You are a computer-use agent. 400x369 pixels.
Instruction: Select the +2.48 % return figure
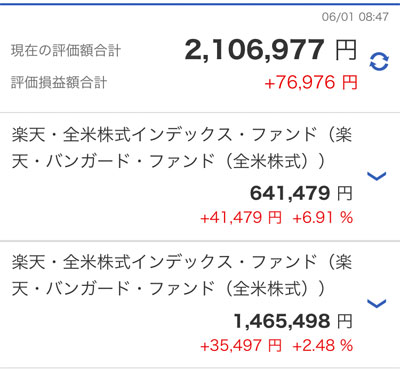[322, 345]
